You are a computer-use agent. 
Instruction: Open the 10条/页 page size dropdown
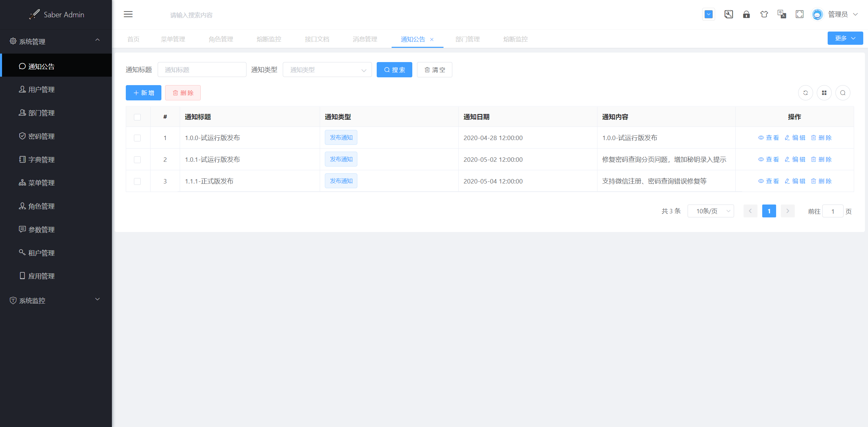pos(711,211)
